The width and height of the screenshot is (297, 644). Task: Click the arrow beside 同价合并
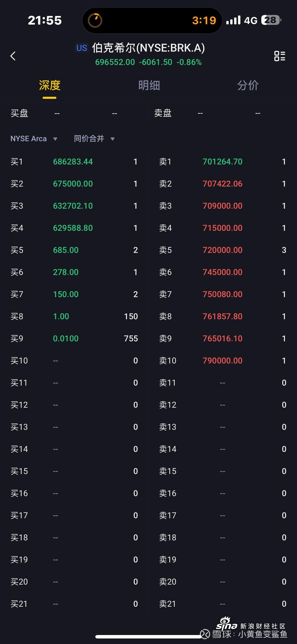[x=113, y=139]
